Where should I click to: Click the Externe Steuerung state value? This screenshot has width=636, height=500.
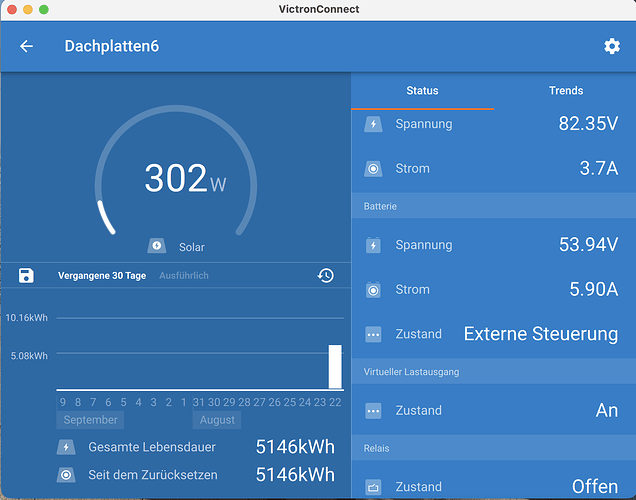(x=541, y=334)
